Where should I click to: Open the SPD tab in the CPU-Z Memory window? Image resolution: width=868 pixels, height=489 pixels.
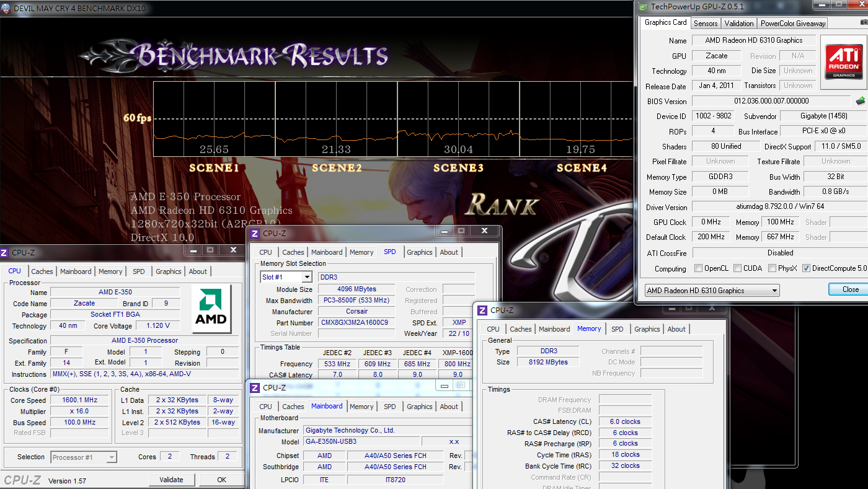coord(618,329)
